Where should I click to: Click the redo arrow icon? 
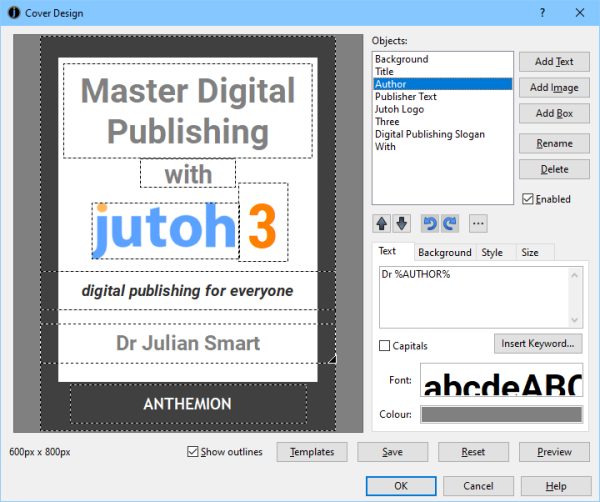click(450, 223)
